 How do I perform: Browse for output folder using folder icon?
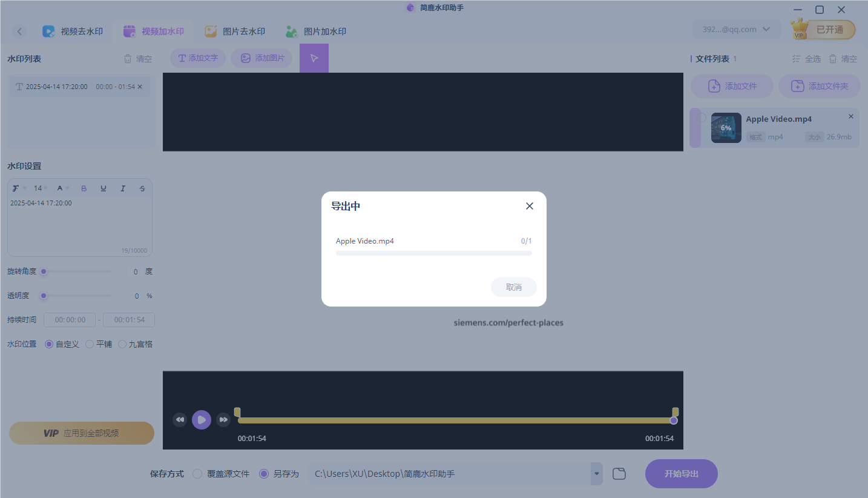click(619, 474)
